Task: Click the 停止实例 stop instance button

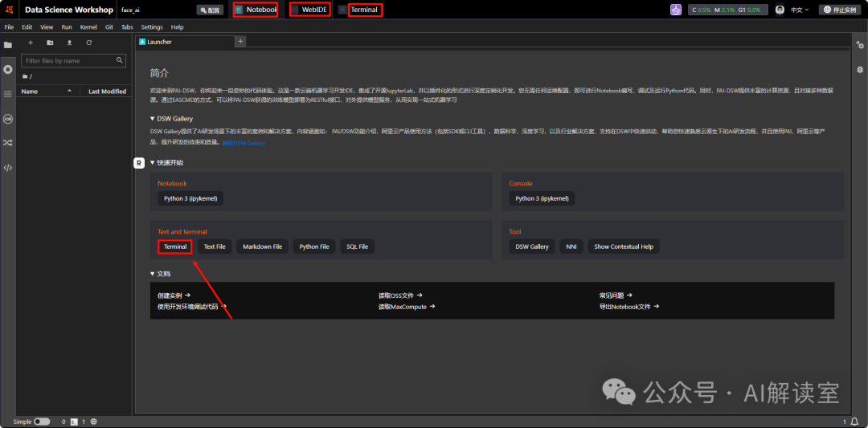Action: tap(841, 10)
